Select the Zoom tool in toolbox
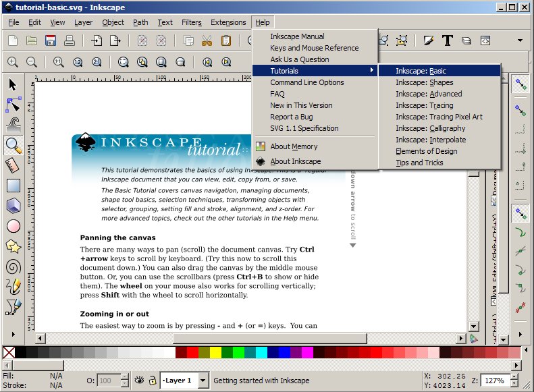Viewport: 534px width, 392px height. (13, 145)
